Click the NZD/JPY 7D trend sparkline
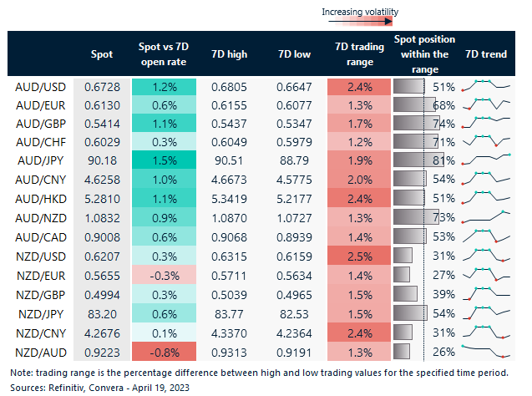This screenshot has width=532, height=396. [488, 313]
